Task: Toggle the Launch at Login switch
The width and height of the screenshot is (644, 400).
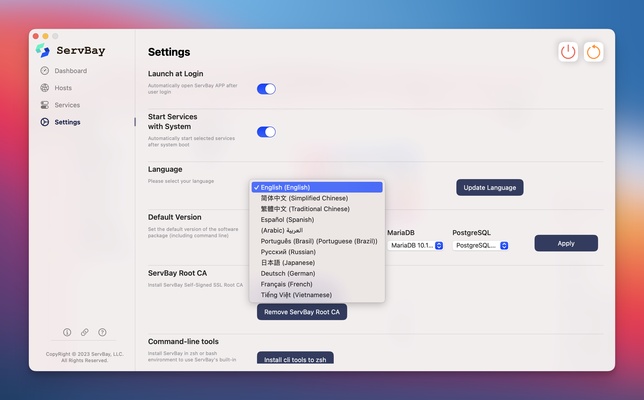Action: pos(266,89)
